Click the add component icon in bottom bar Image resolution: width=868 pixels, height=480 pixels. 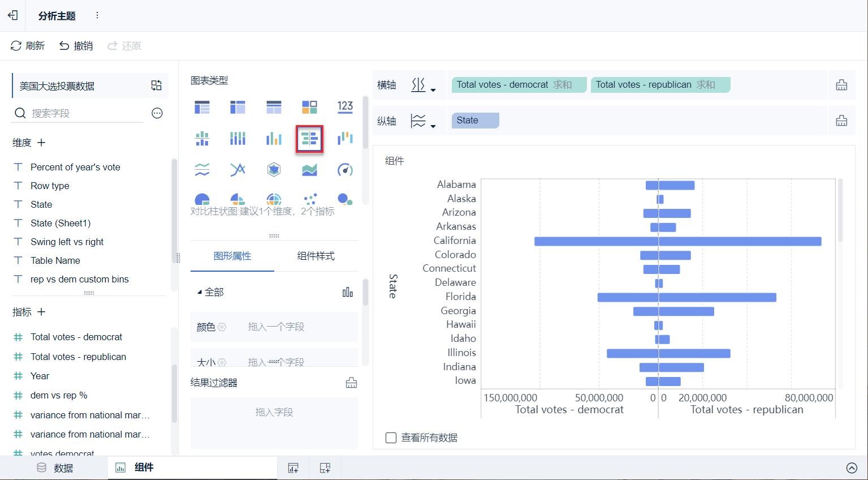coord(293,468)
